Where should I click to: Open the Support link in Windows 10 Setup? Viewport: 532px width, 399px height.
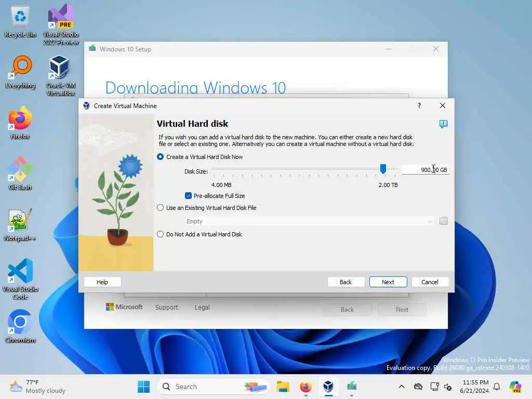point(167,307)
